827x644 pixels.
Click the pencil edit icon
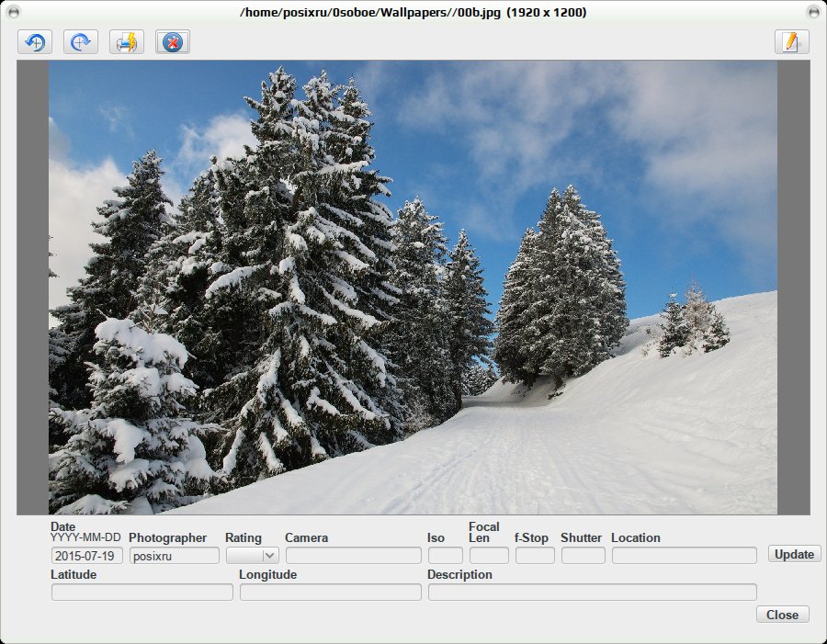792,42
